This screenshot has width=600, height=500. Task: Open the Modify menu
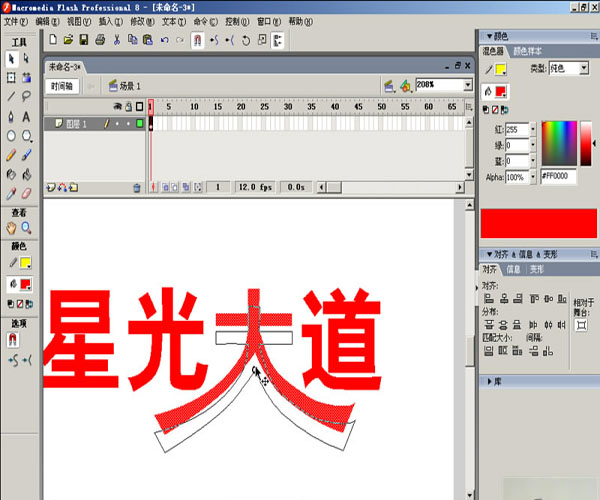click(x=142, y=22)
